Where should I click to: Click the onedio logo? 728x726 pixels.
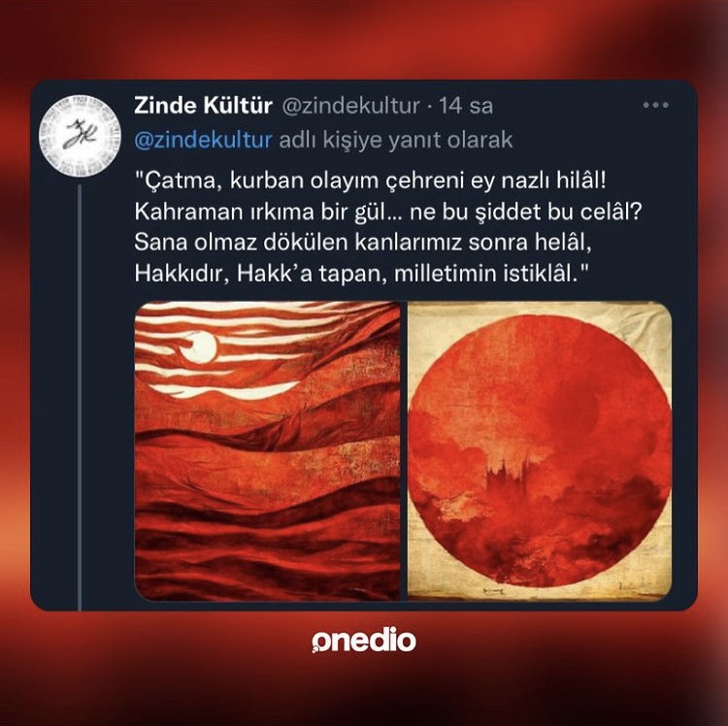pos(364,641)
